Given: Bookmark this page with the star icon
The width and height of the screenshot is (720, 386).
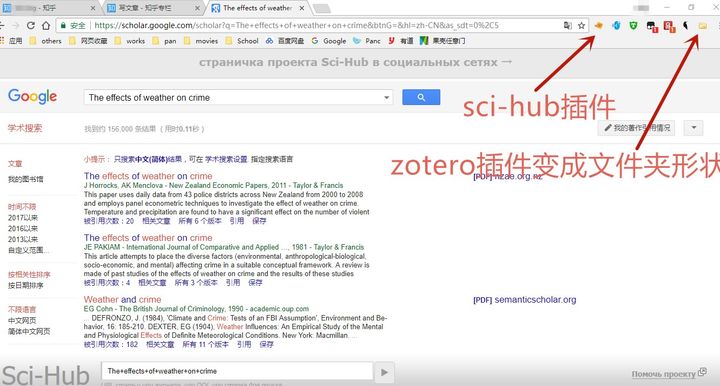Looking at the screenshot, I should pos(581,26).
